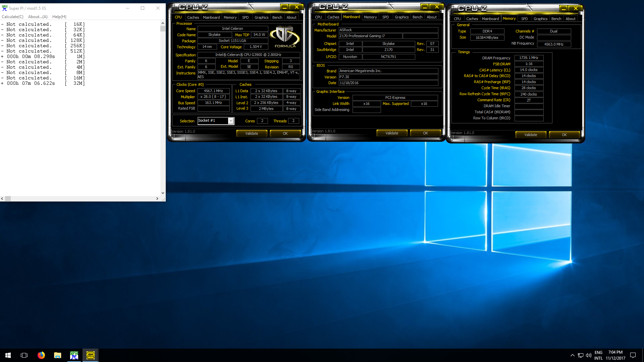
Task: Launch Firefox from the taskbar
Action: pos(41,355)
